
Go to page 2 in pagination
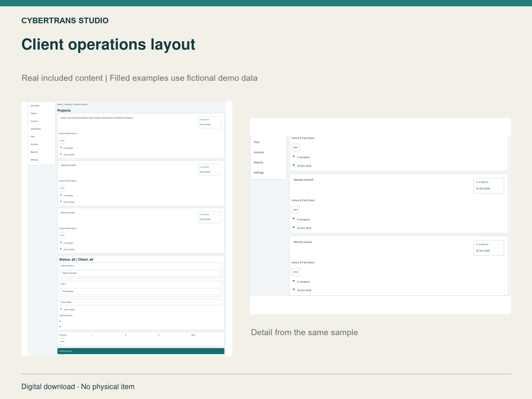click(126, 335)
